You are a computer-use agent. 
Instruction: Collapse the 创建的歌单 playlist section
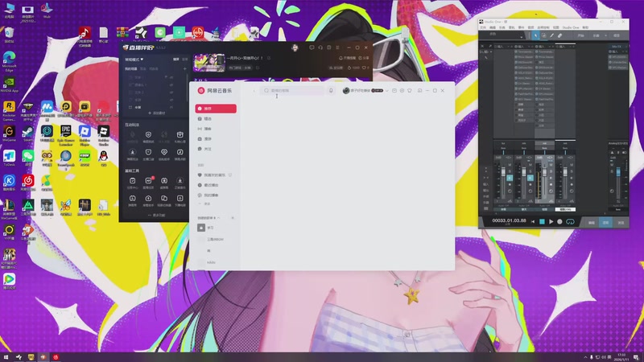[x=218, y=218]
